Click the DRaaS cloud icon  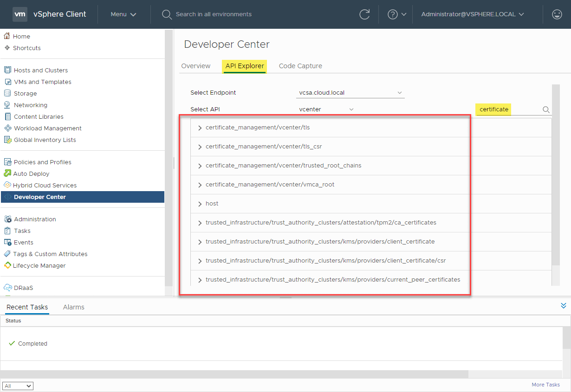[7, 288]
